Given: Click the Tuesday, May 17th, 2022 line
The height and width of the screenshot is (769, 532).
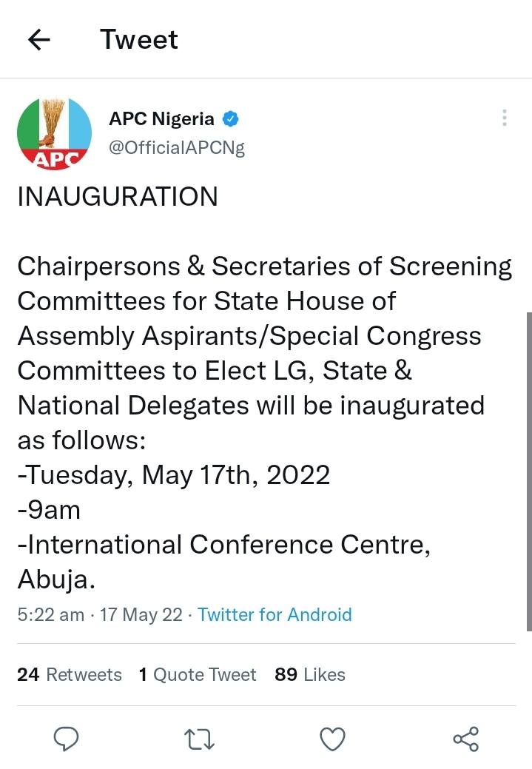Looking at the screenshot, I should tap(174, 475).
